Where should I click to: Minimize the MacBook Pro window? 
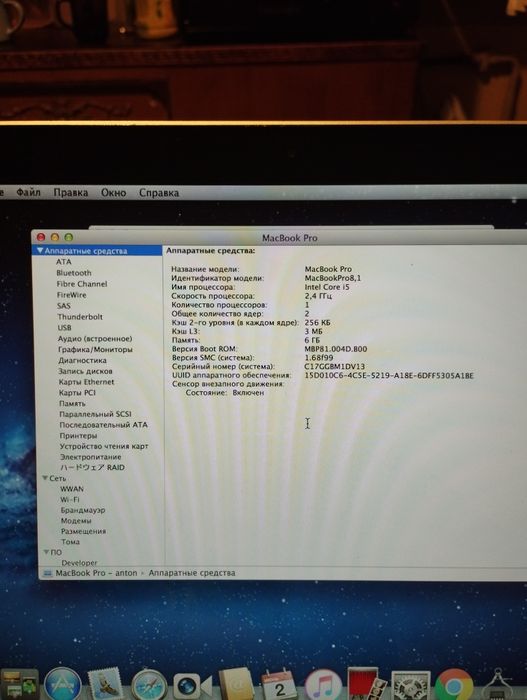(x=55, y=238)
